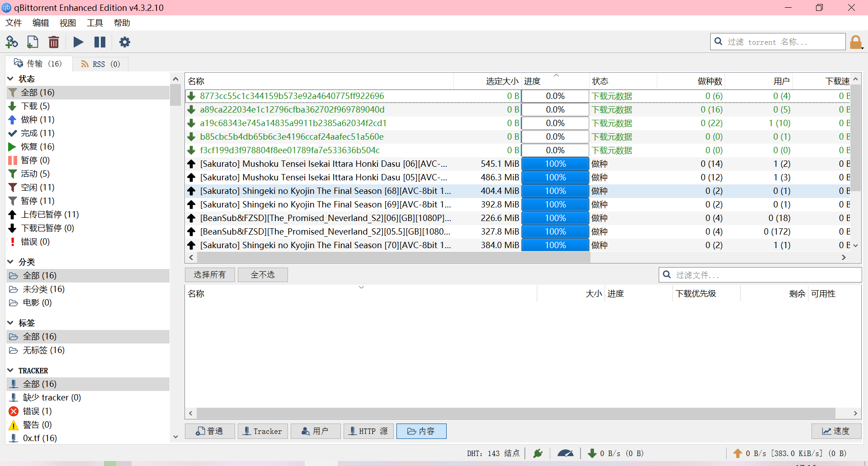Select the completed 完成 (11) filter

tap(88, 133)
